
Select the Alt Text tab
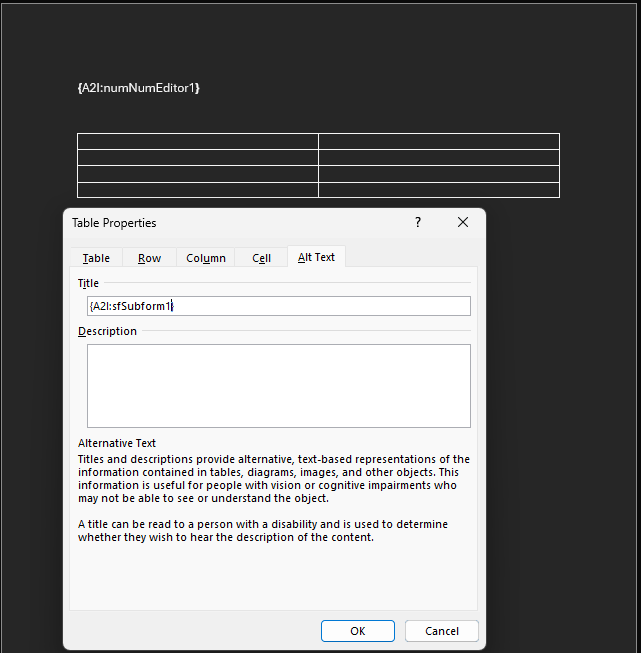[316, 257]
